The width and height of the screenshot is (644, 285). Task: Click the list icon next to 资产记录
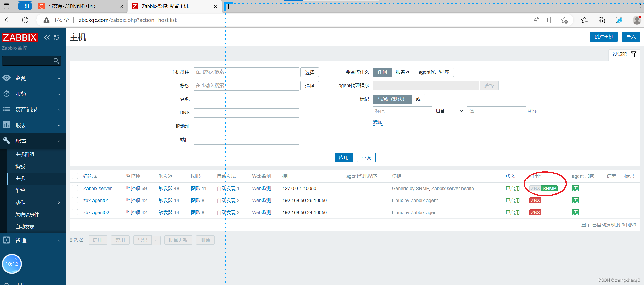[x=7, y=109]
